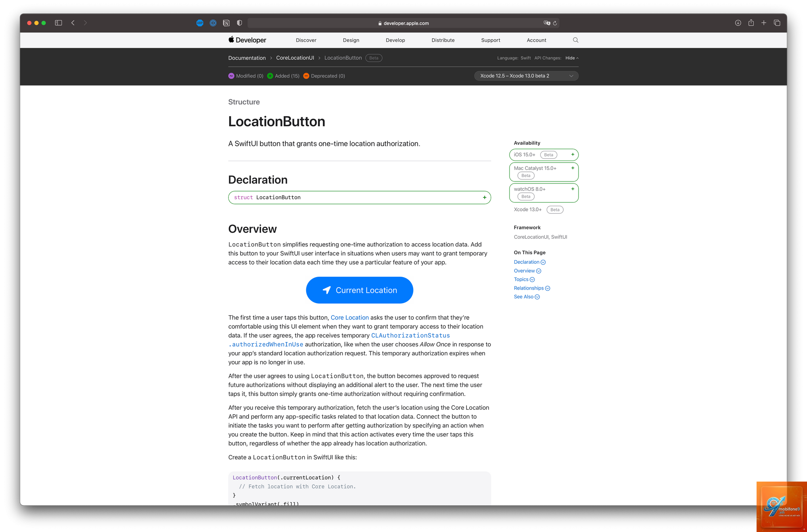
Task: Click the privacy shield icon
Action: coord(239,23)
